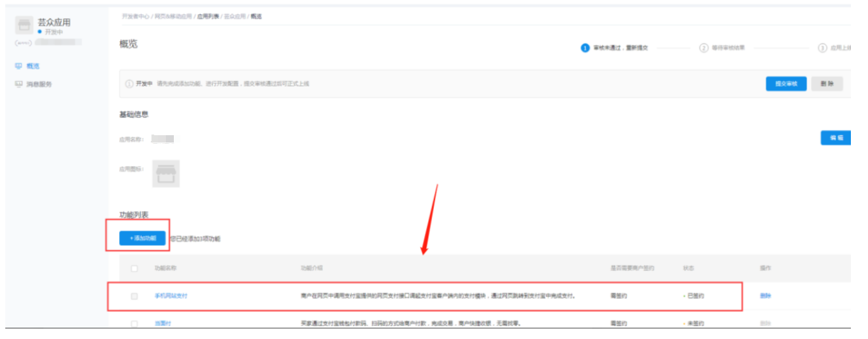
Task: Open the 手机网站支付 function link
Action: [171, 296]
